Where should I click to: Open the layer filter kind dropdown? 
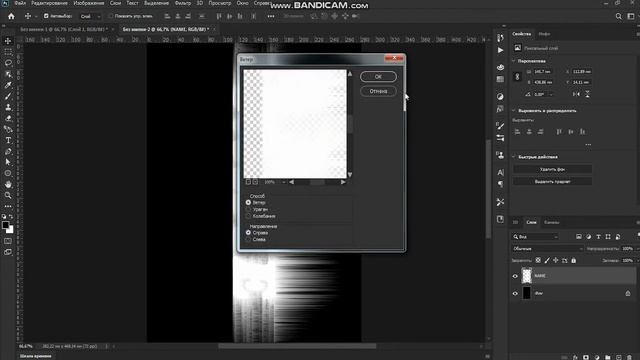[535, 237]
